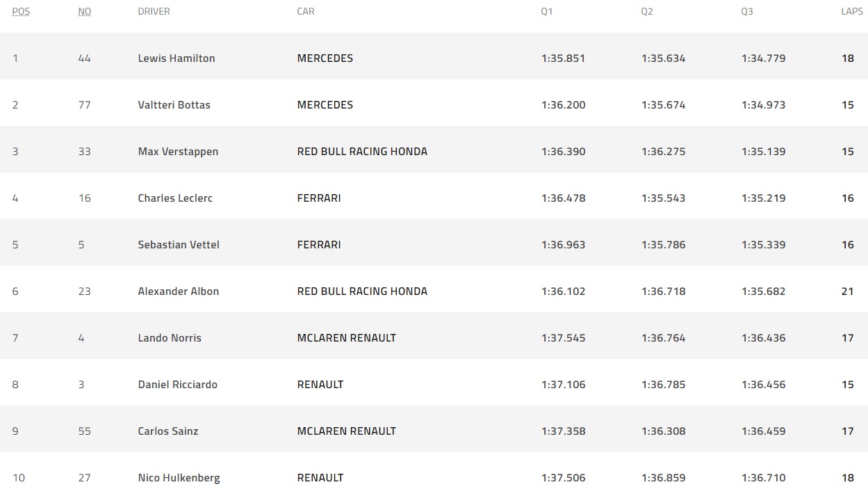Click Alexander Albon driver name
This screenshot has height=496, width=868.
pyautogui.click(x=179, y=291)
